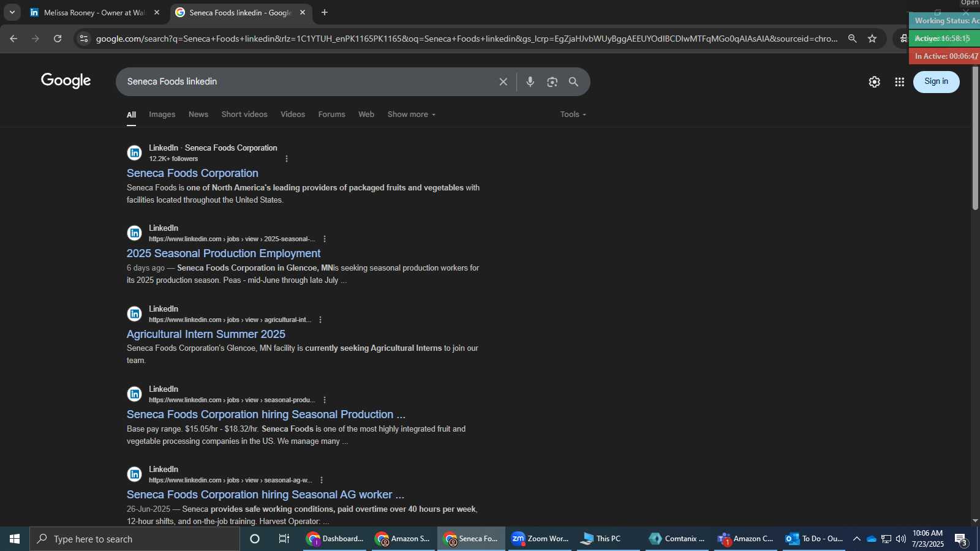
Task: Show hidden system tray icons
Action: (857, 539)
